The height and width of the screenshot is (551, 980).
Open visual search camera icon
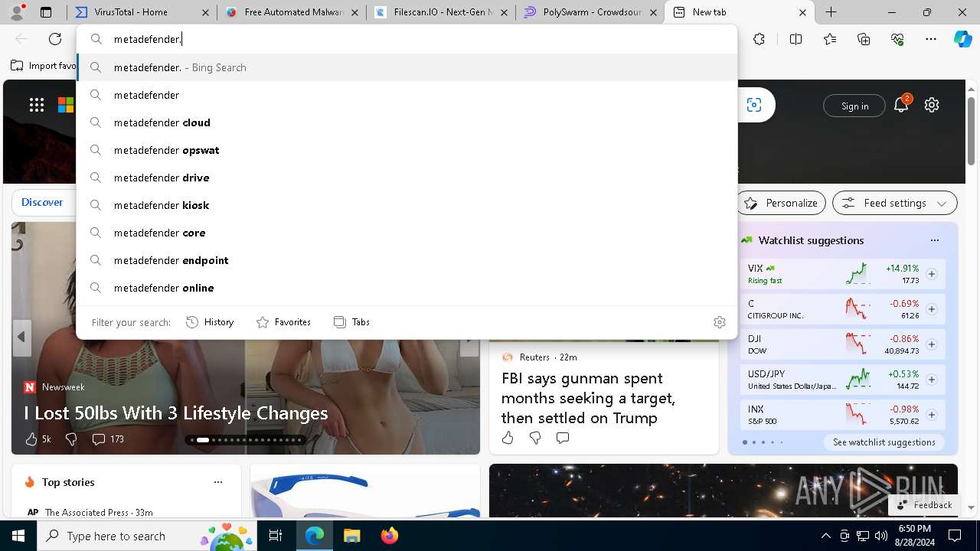click(754, 105)
